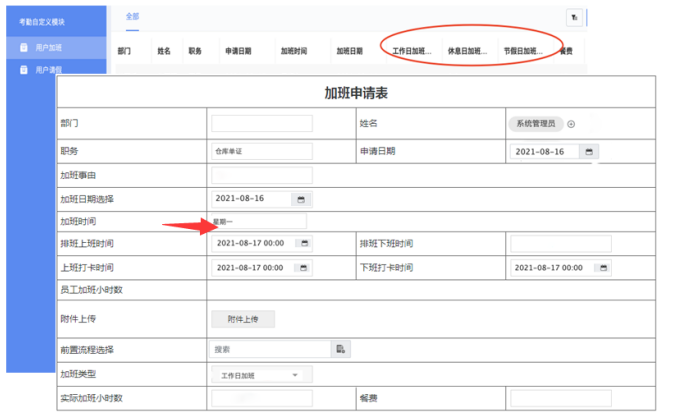Image resolution: width=678 pixels, height=418 pixels.
Task: Click the 加班日期选择 date field
Action: point(251,199)
